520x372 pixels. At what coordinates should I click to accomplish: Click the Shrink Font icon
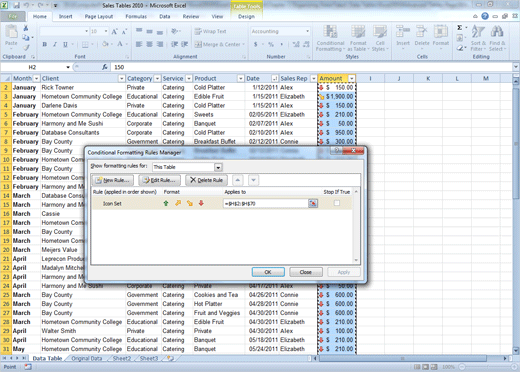point(124,32)
